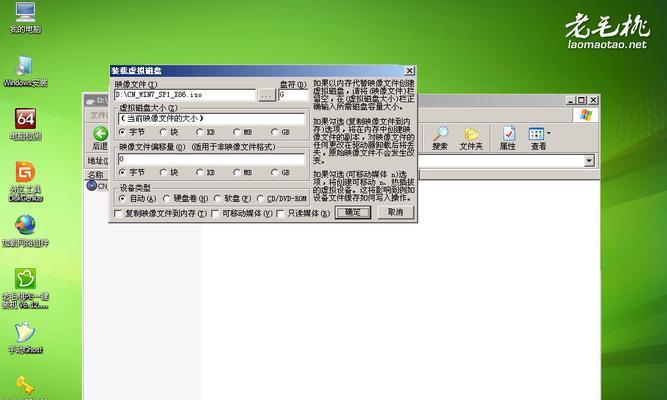Choose 硬盘卷(H) device type
Screen dimensions: 667x400
click(x=167, y=198)
